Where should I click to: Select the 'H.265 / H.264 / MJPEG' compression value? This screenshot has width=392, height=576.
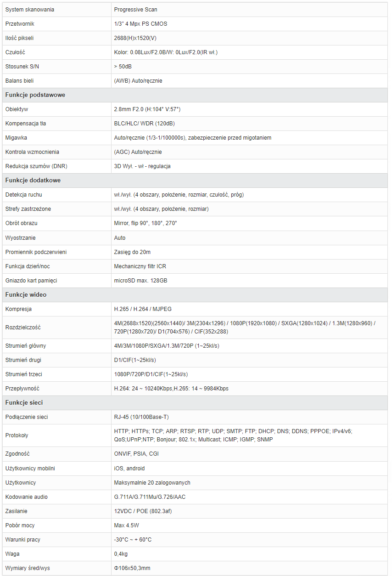tap(143, 309)
